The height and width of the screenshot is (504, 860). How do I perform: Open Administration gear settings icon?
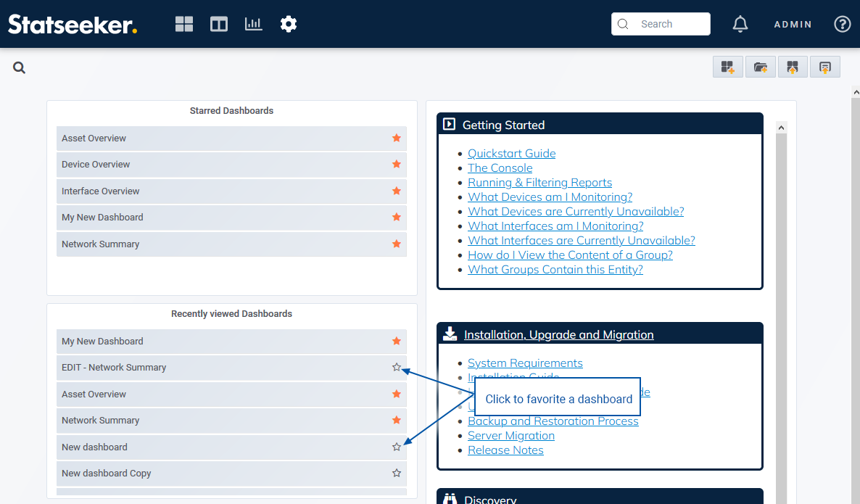pyautogui.click(x=289, y=24)
